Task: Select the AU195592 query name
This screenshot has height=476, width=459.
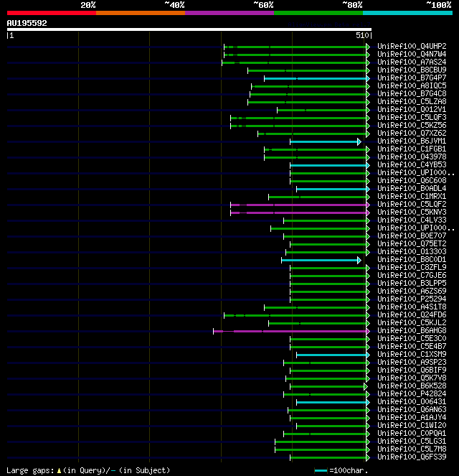Action: tap(27, 23)
